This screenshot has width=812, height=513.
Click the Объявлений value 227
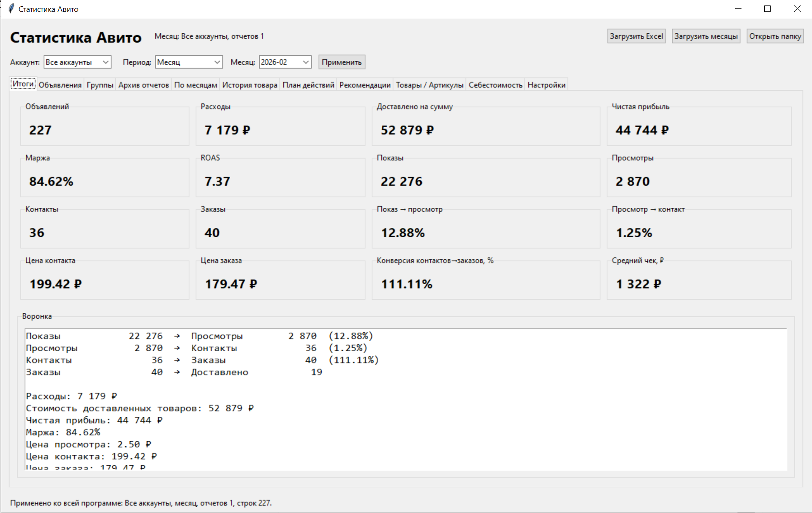point(41,130)
